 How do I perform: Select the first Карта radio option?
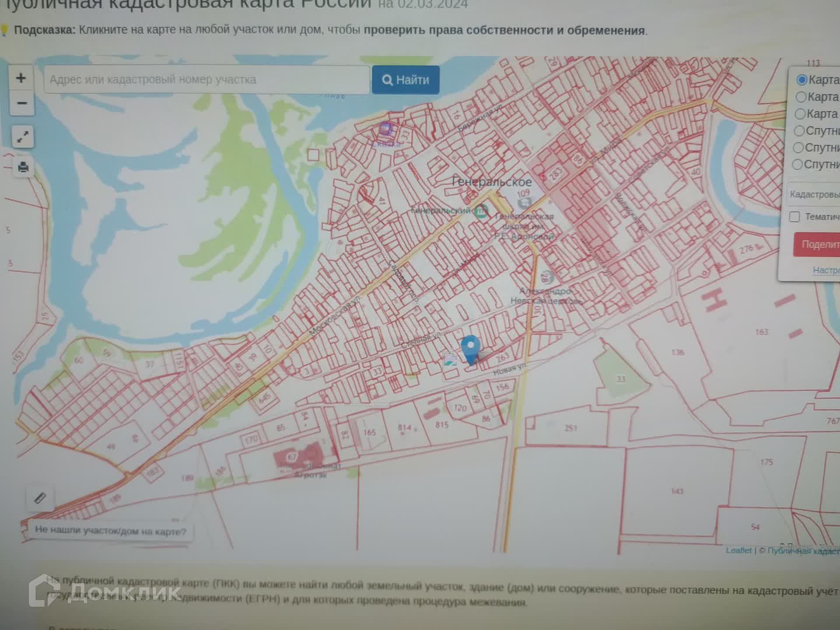(801, 80)
